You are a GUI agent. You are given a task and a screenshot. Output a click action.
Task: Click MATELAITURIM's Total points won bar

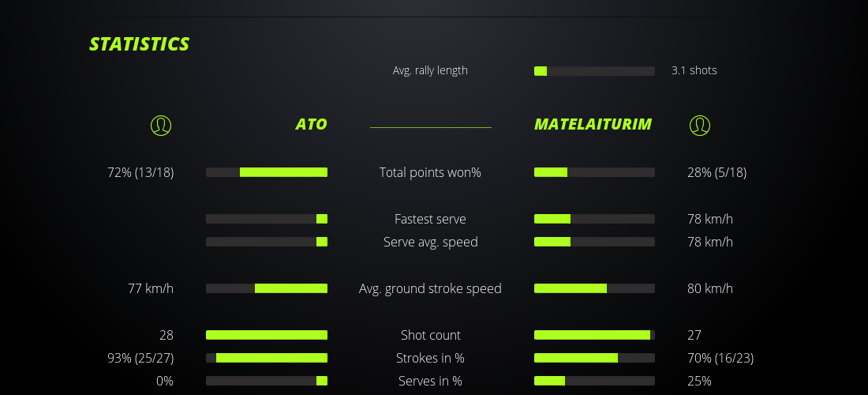(594, 172)
